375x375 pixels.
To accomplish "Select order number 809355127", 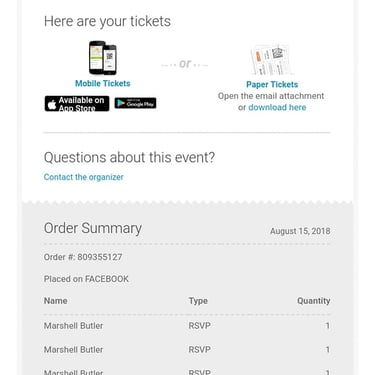I will [83, 257].
